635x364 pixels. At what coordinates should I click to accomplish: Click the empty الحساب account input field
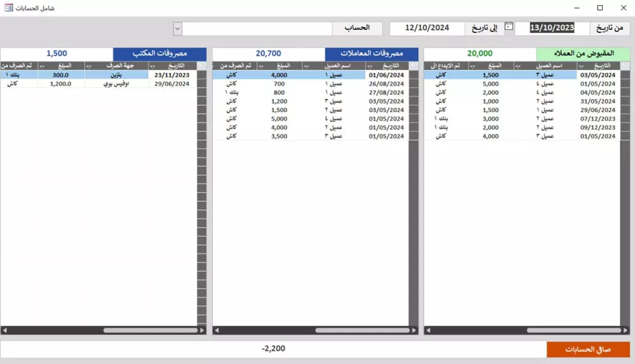click(x=257, y=29)
